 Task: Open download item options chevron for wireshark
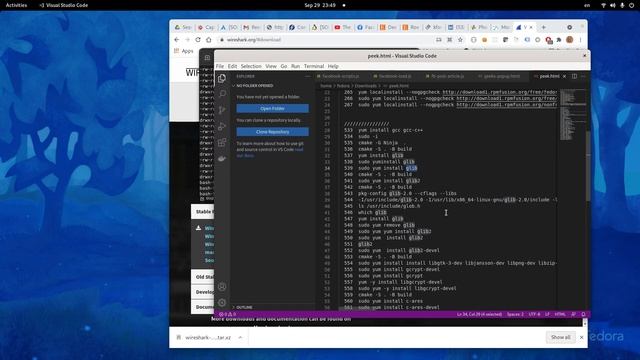click(x=240, y=337)
